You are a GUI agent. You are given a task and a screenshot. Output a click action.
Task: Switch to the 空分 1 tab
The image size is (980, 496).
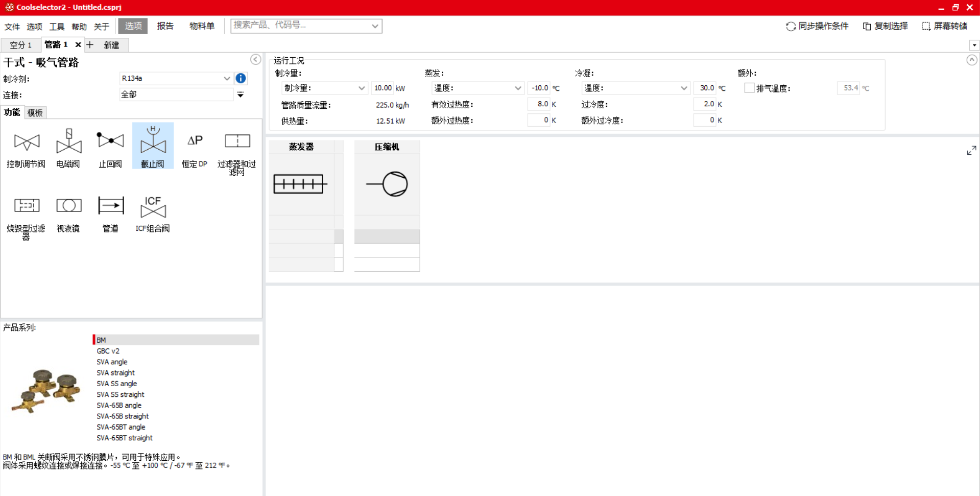point(20,45)
